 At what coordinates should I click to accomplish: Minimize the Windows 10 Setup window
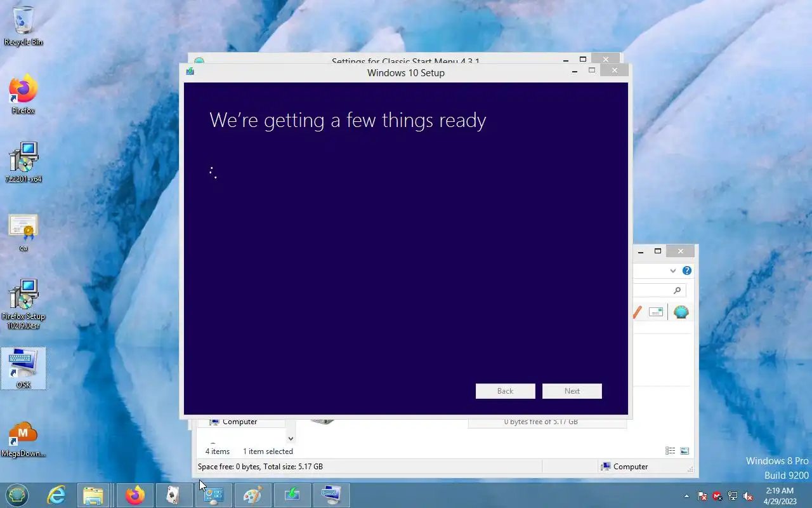[x=575, y=71]
